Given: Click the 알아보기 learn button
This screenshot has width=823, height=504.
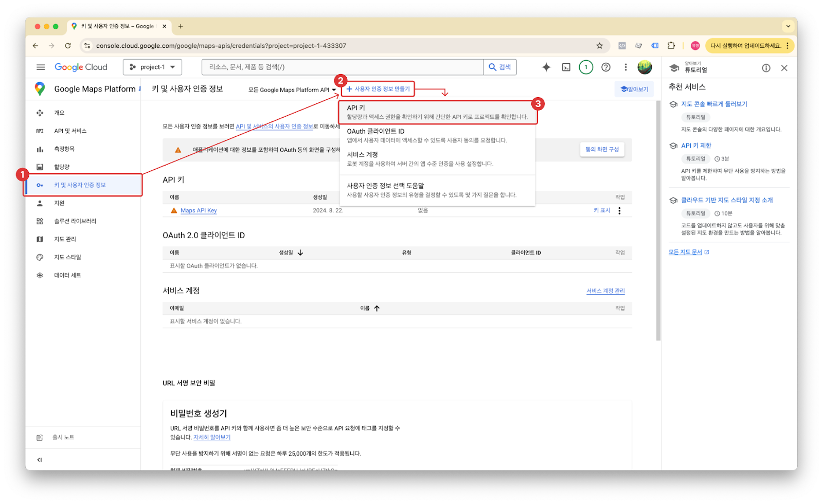Looking at the screenshot, I should 634,89.
